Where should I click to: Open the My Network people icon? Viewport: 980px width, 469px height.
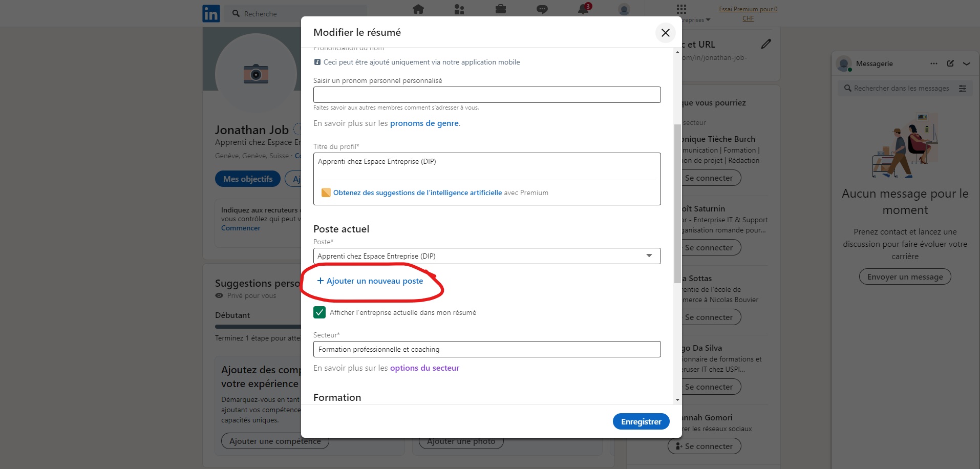pos(459,9)
